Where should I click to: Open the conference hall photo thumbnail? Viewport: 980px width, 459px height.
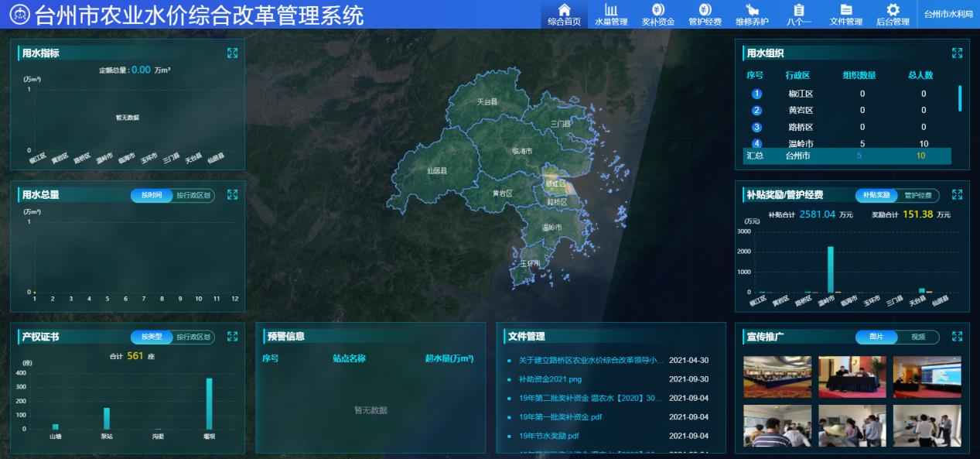777,377
